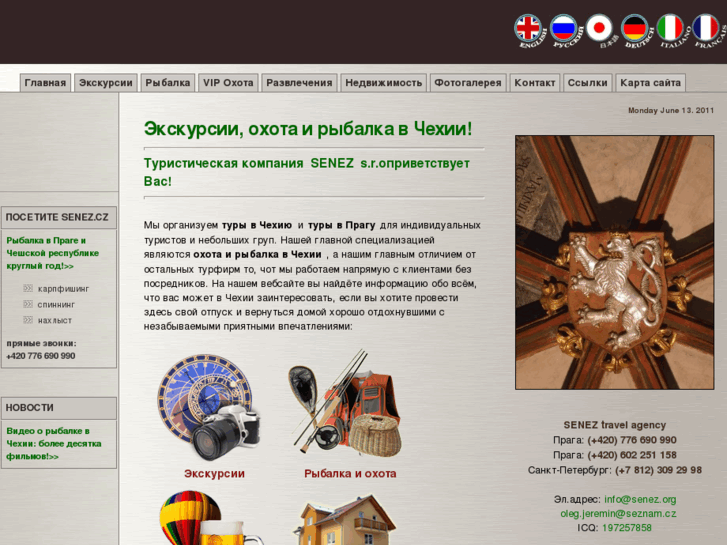Open the red Экскурсии link under the clock
The image size is (727, 545).
click(214, 474)
